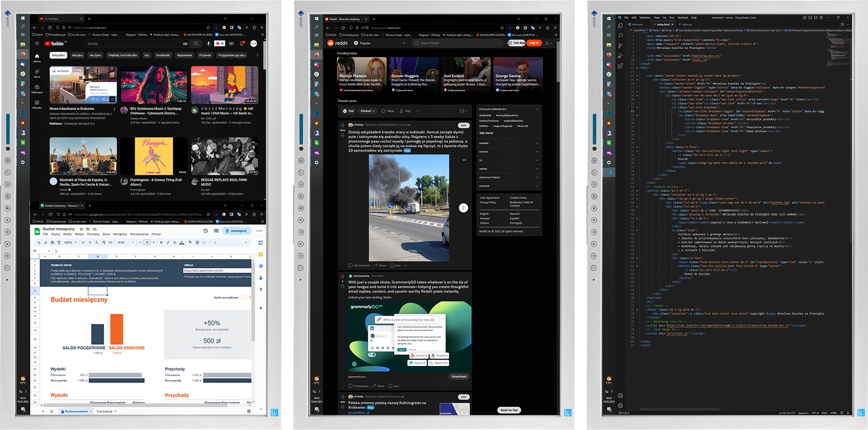Open the Popular feed dropdown on Reddit

(x=380, y=43)
